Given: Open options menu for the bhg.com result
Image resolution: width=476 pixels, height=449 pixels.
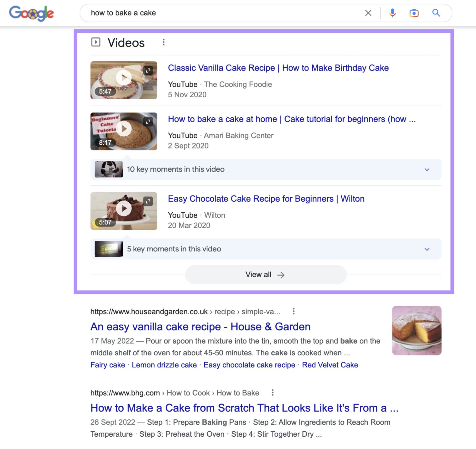Looking at the screenshot, I should pos(272,393).
